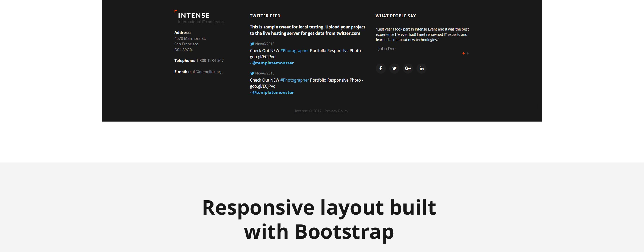This screenshot has height=252, width=644.
Task: Switch to second grey testimonial carousel dot
Action: 467,53
